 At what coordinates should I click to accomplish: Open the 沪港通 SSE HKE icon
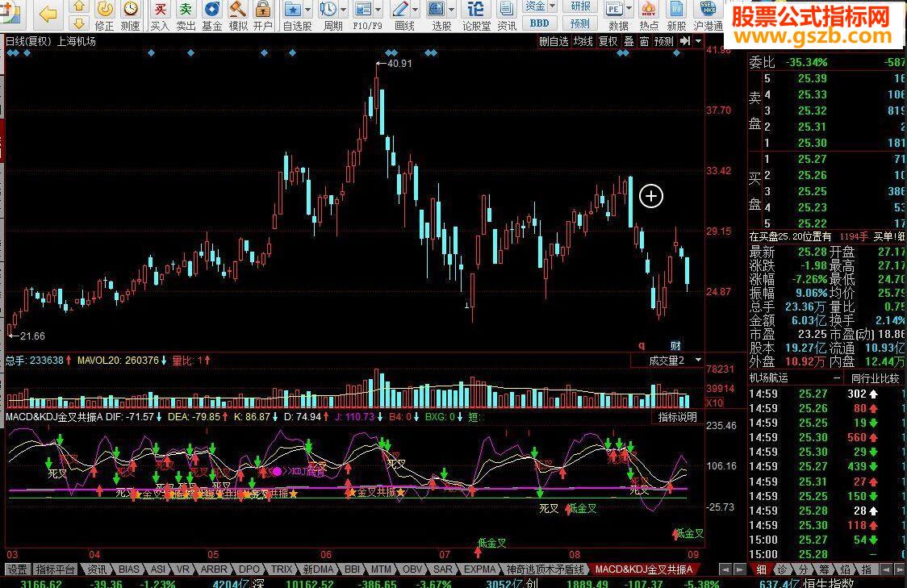point(708,15)
